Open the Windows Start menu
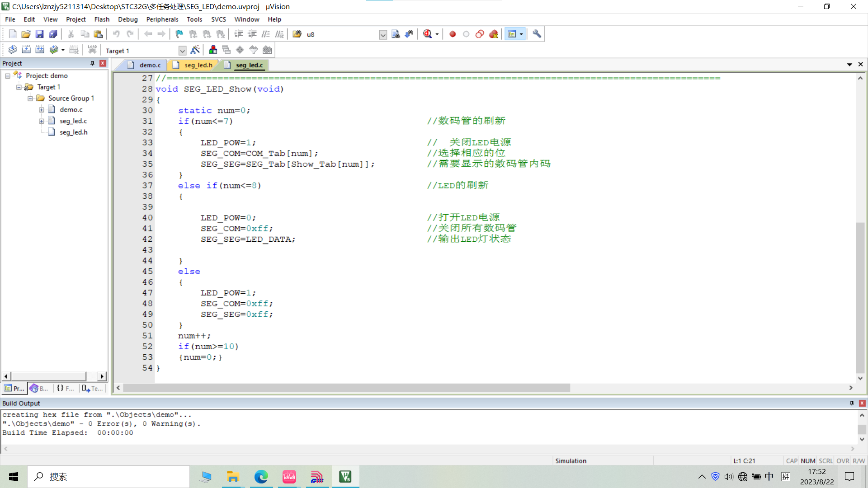Image resolution: width=868 pixels, height=488 pixels. [14, 477]
